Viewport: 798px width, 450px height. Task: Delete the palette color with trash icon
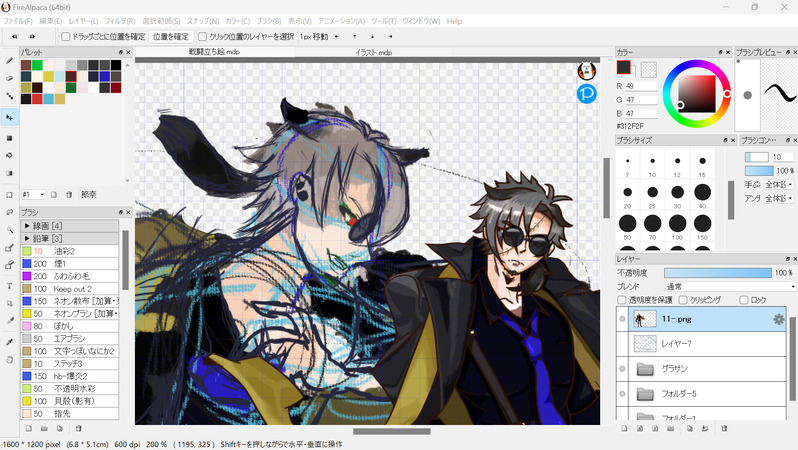69,194
